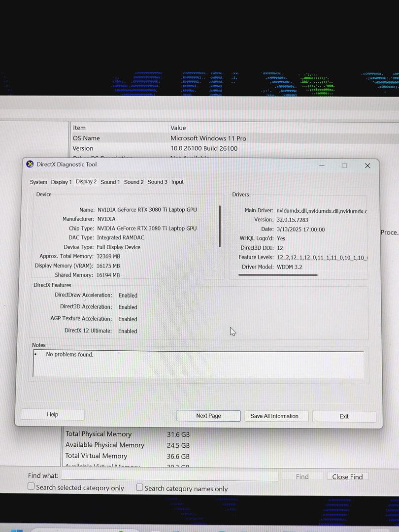399x532 pixels.
Task: Click the AGP Texture Acceleration Enabled value
Action: (x=128, y=319)
